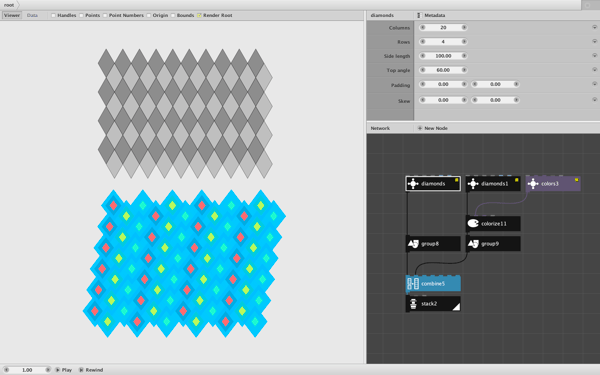The height and width of the screenshot is (375, 600).
Task: Click the Rewind icon
Action: [81, 370]
